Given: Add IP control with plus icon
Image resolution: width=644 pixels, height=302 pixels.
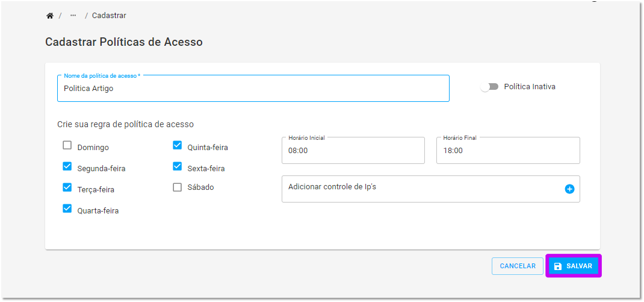Looking at the screenshot, I should (569, 189).
